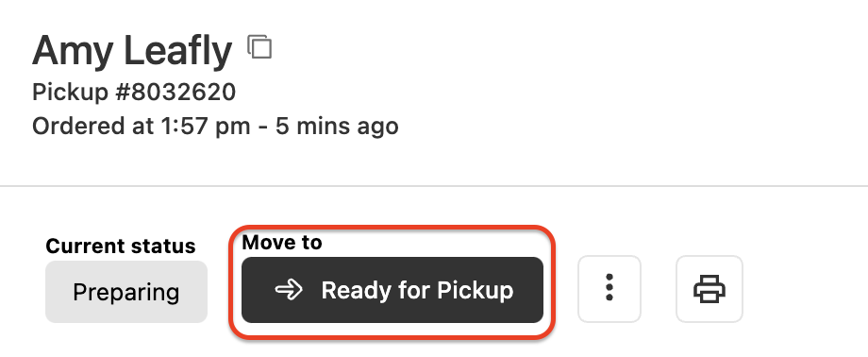Viewport: 868px width, 357px height.
Task: Print the order with the printer icon
Action: 709,288
